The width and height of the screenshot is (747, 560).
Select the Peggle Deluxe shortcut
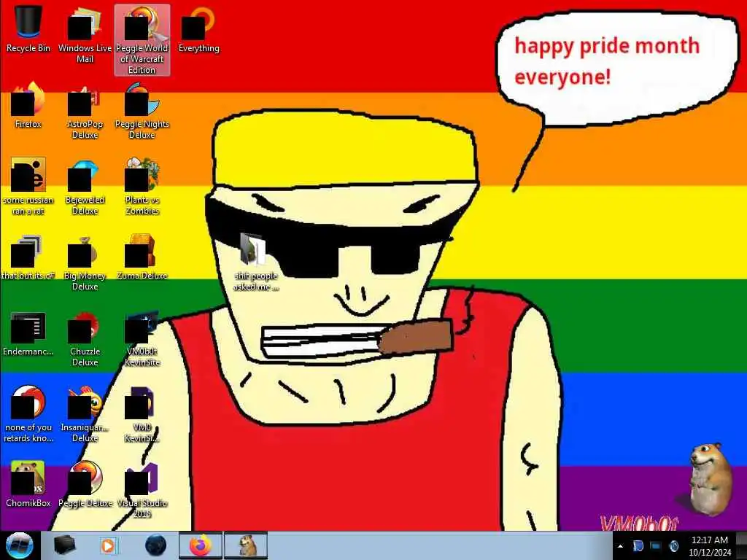click(85, 485)
